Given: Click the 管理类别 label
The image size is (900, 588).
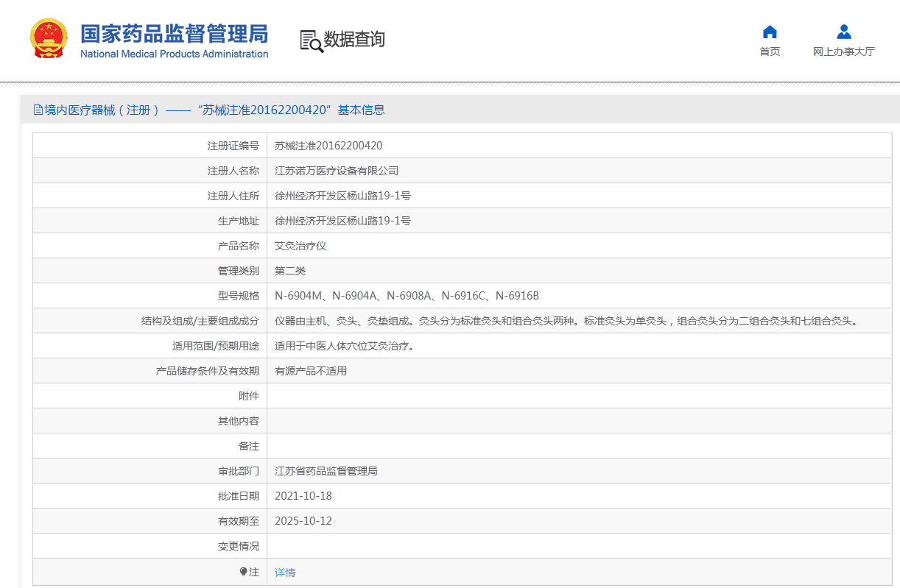Looking at the screenshot, I should (x=239, y=271).
